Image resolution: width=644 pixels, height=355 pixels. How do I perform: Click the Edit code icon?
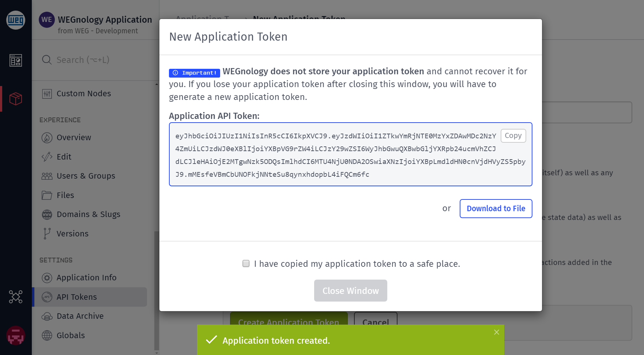47,157
